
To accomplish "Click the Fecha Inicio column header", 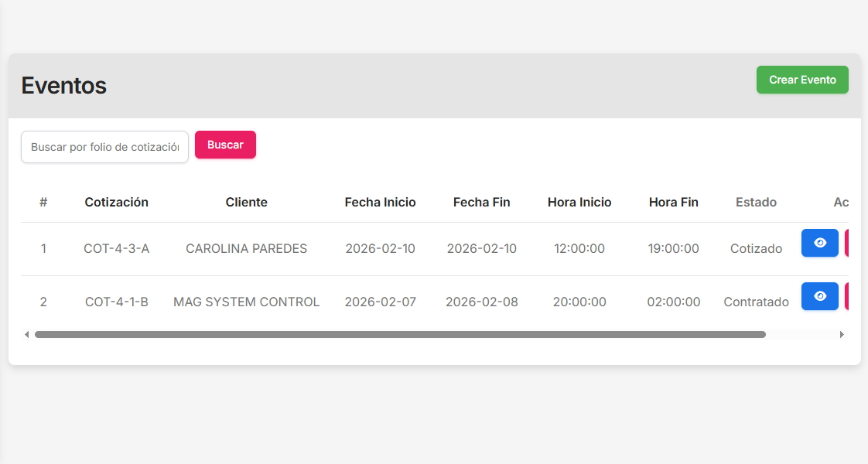I will coord(381,203).
